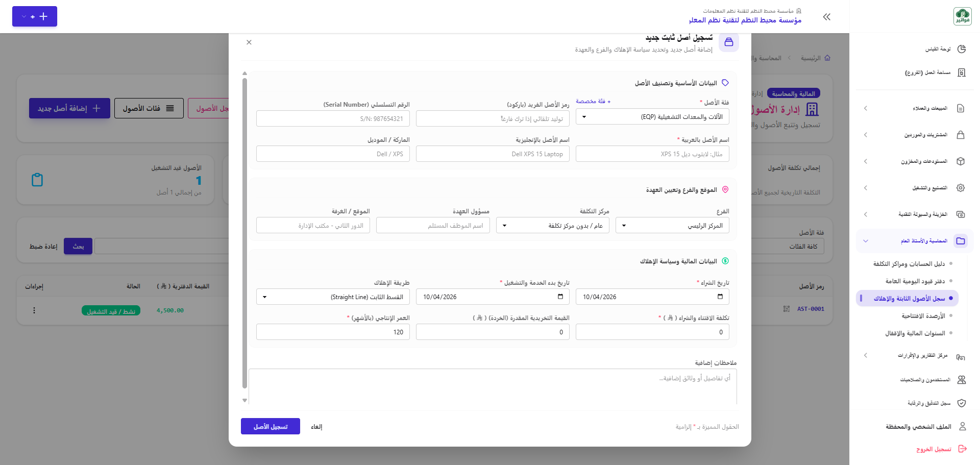
Task: Open calendar picker for service start date
Action: tap(560, 297)
